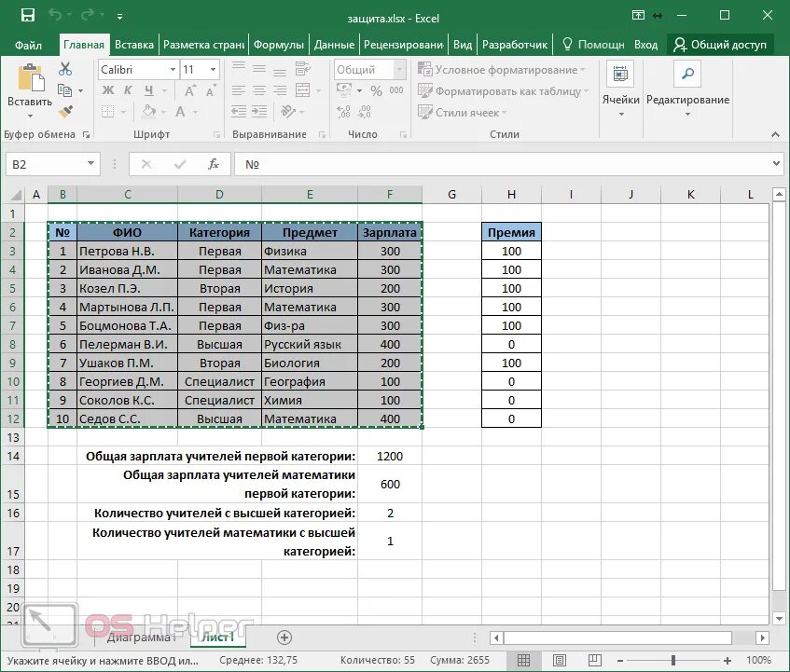Select the Лист1 sheet tab
Viewport: 790px width, 672px height.
(x=217, y=638)
